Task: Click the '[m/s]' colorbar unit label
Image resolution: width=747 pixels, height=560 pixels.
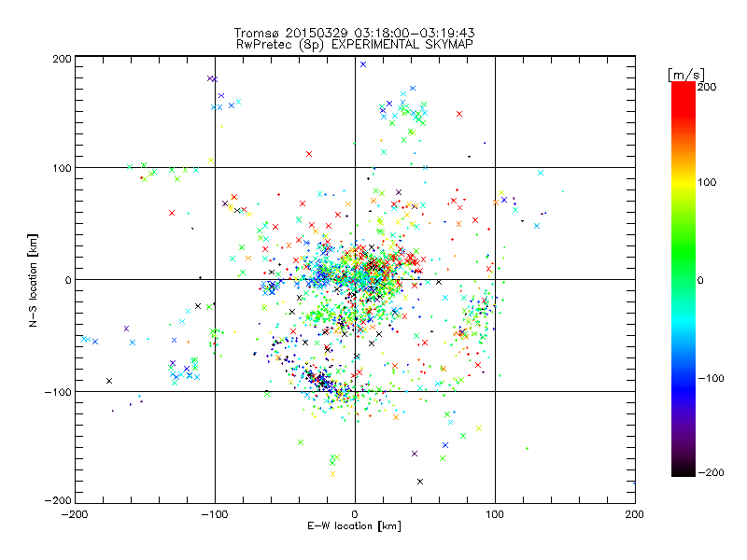Action: (686, 75)
